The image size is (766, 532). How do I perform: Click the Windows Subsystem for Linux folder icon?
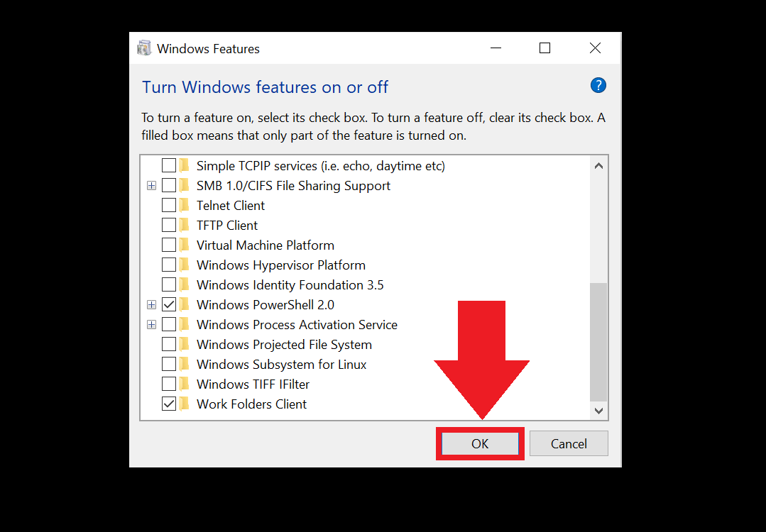click(x=184, y=364)
